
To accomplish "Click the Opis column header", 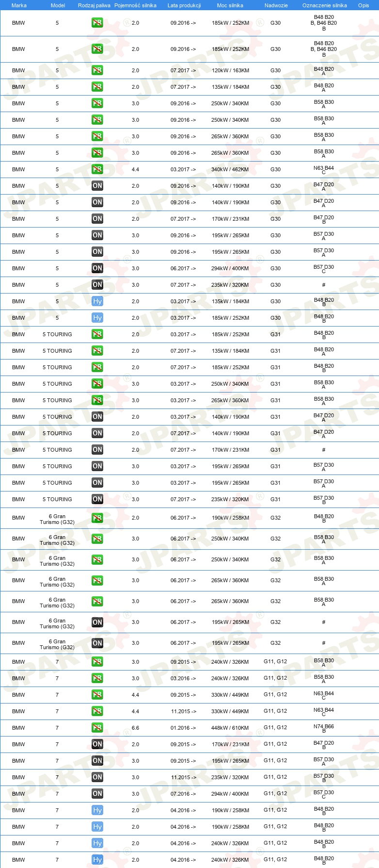I will [363, 5].
